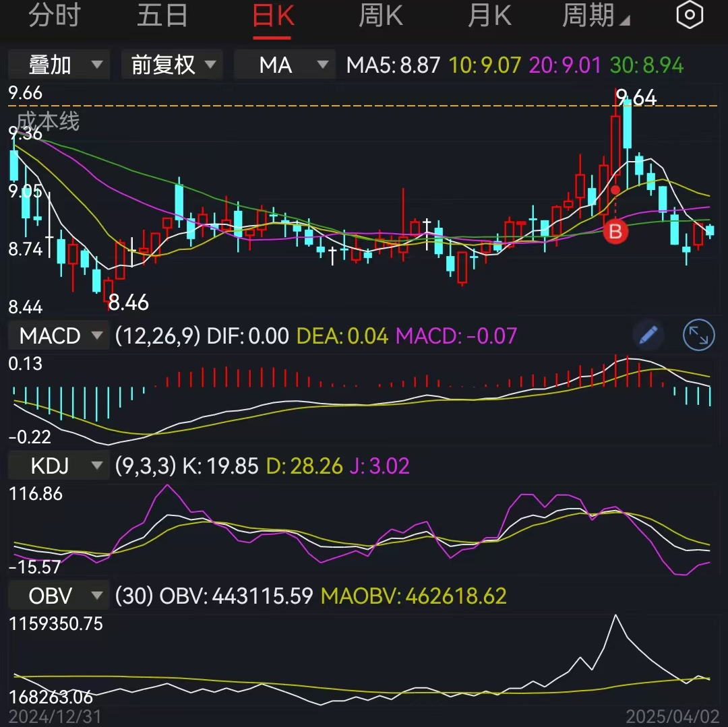Click the red B buy marker
Screen dimensions: 728x727
pos(615,232)
